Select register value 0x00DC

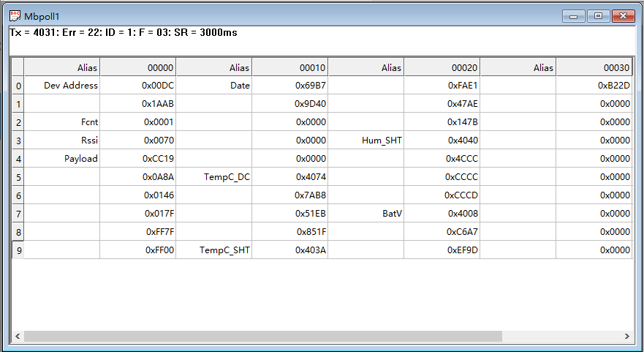[138, 86]
